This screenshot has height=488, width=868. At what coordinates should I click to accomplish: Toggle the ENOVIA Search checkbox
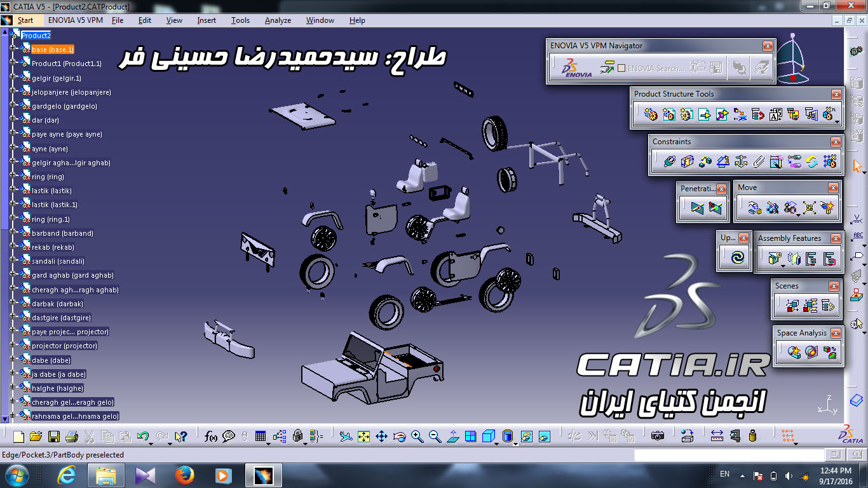[621, 68]
